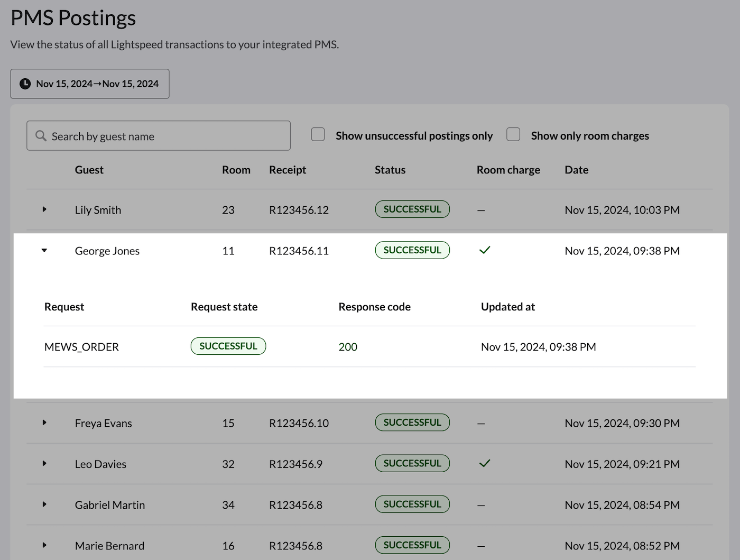This screenshot has height=560, width=740.
Task: Click the Date column header
Action: point(576,170)
